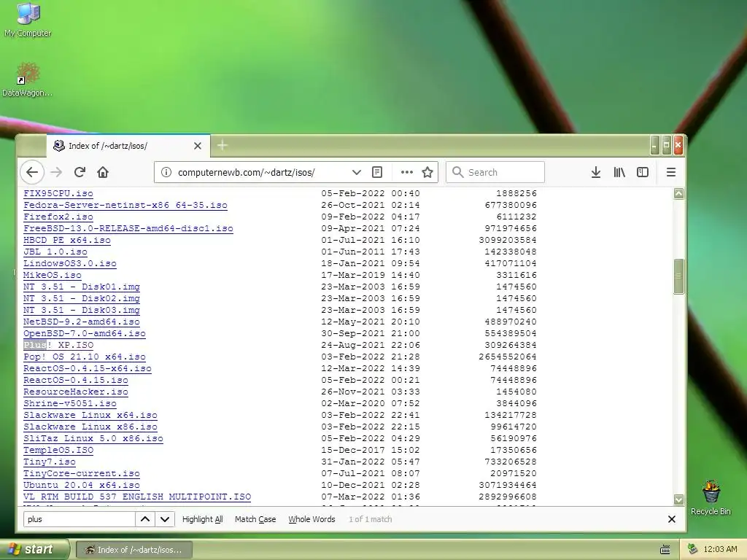
Task: Click ReactOS-0.4.15.iso link
Action: click(76, 380)
